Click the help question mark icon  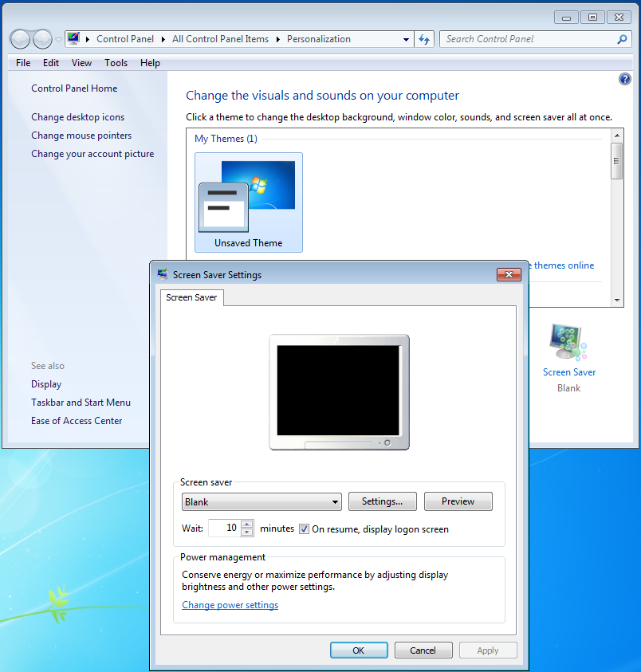(x=625, y=79)
